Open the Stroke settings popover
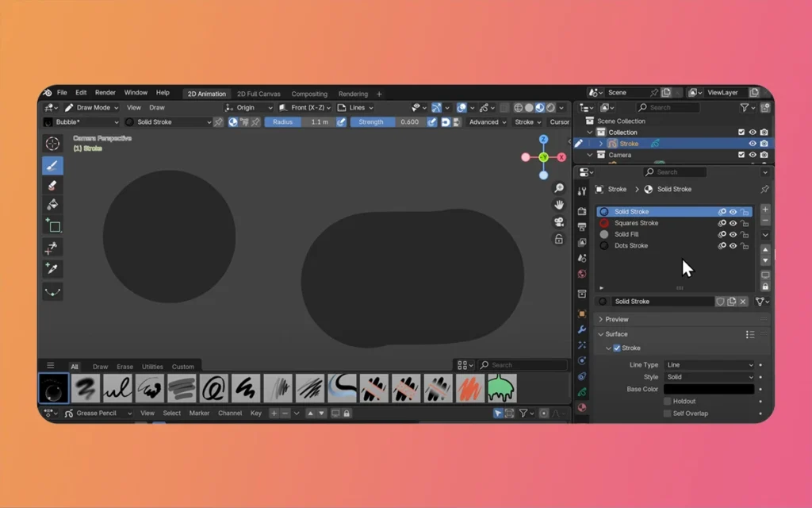This screenshot has height=508, width=812. (527, 121)
